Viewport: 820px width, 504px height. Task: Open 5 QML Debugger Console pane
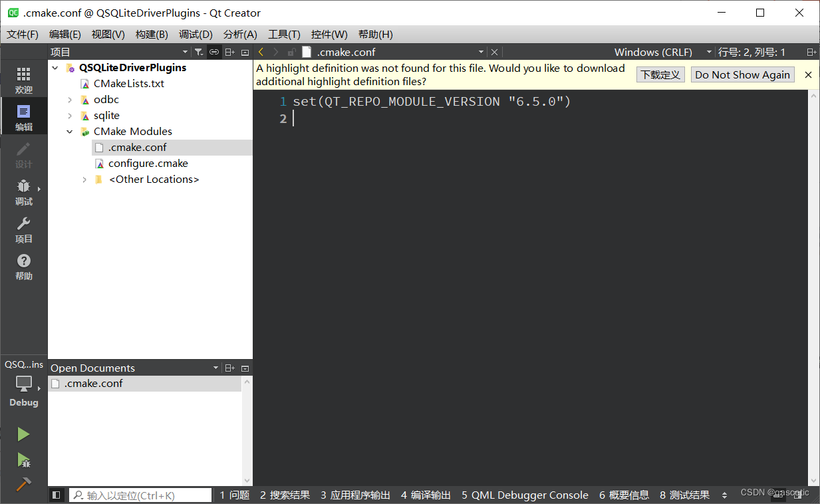525,495
